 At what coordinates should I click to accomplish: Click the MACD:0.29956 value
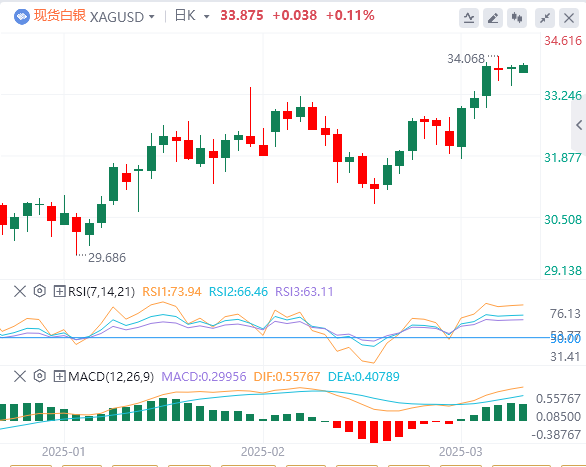204,377
